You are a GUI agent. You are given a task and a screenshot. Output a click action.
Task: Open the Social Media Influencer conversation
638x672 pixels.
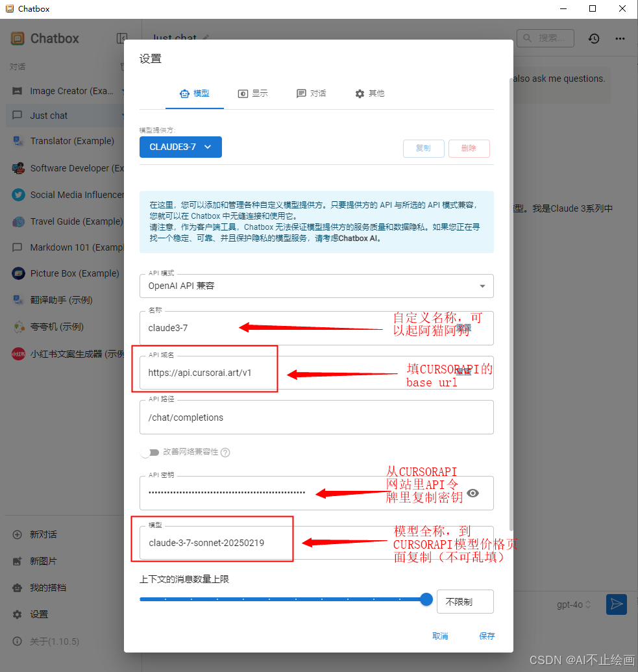65,195
